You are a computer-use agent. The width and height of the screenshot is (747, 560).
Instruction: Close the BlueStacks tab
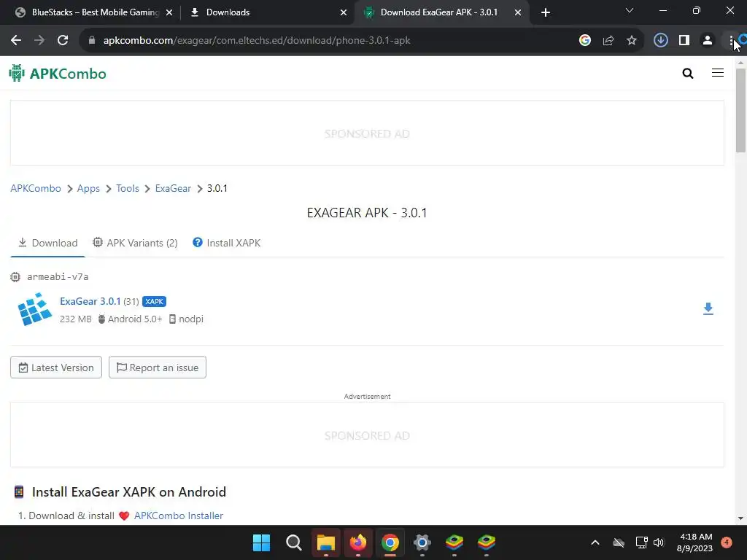[169, 12]
